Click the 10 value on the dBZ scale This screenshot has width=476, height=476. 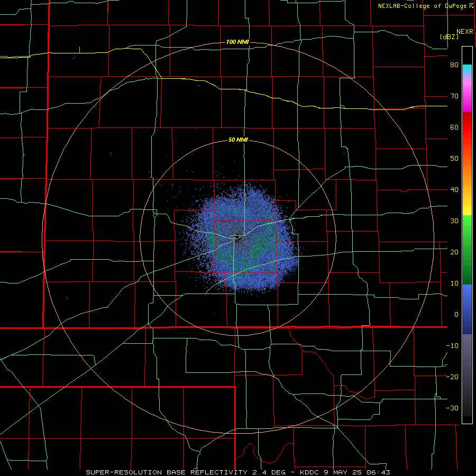coord(454,283)
